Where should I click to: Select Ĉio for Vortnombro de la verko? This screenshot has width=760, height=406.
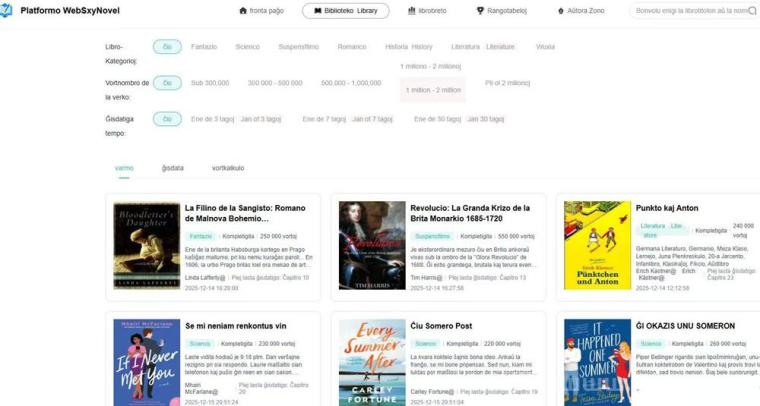[x=167, y=83]
